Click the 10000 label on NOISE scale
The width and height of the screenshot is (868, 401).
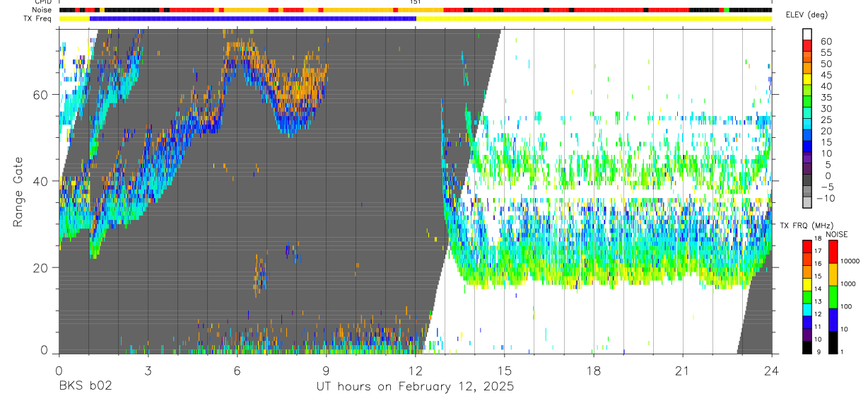tap(851, 262)
